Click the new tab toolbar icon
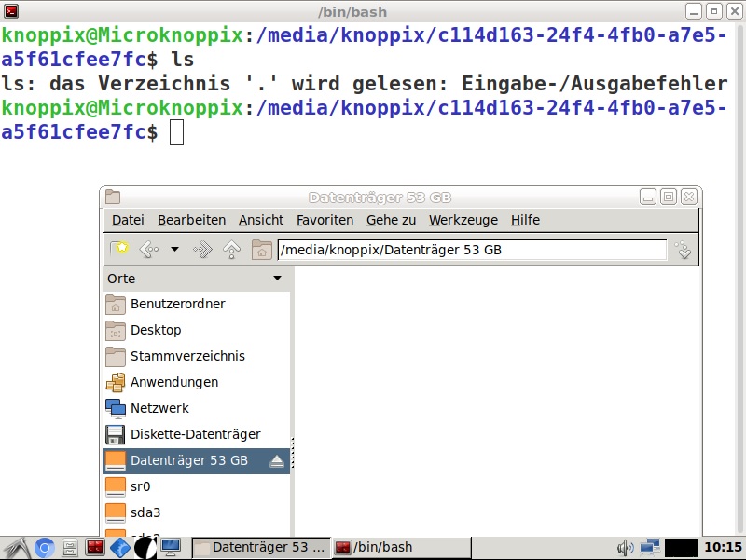Viewport: 746px width, 560px height. (x=118, y=250)
